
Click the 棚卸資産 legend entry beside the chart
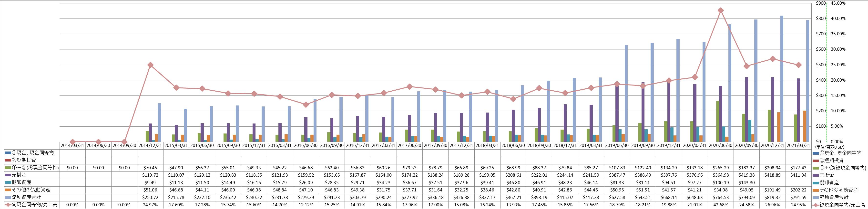click(826, 182)
